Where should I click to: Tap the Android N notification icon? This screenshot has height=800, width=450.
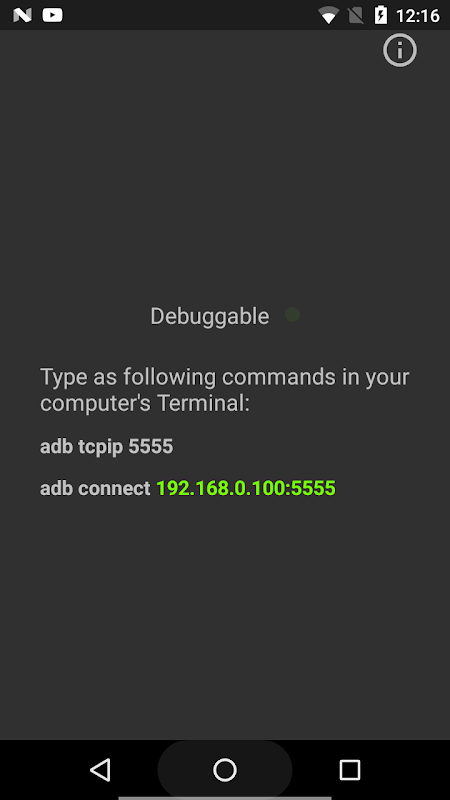[x=22, y=15]
